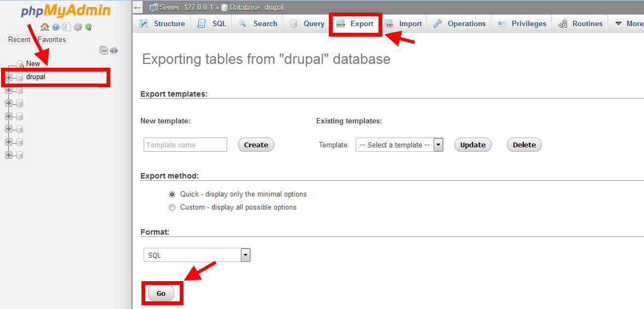Switch to the Structure tab
The width and height of the screenshot is (644, 309).
coord(162,23)
